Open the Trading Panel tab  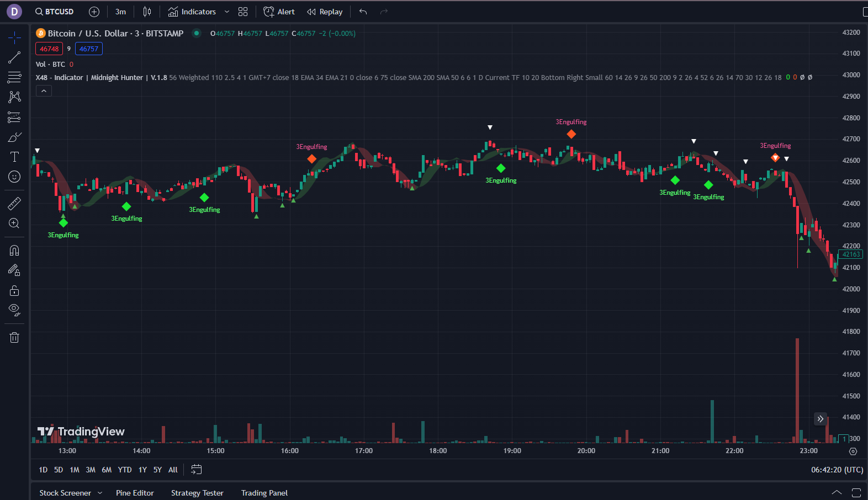click(x=264, y=493)
